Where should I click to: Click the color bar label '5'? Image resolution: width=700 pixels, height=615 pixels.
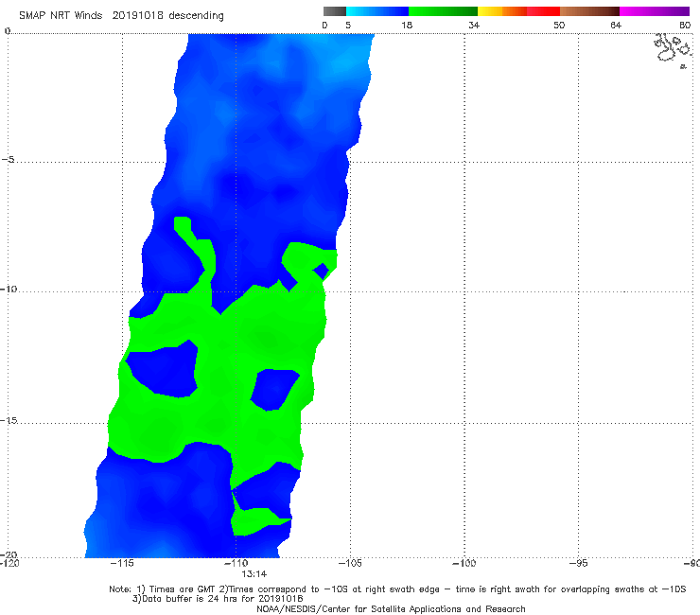(x=348, y=26)
